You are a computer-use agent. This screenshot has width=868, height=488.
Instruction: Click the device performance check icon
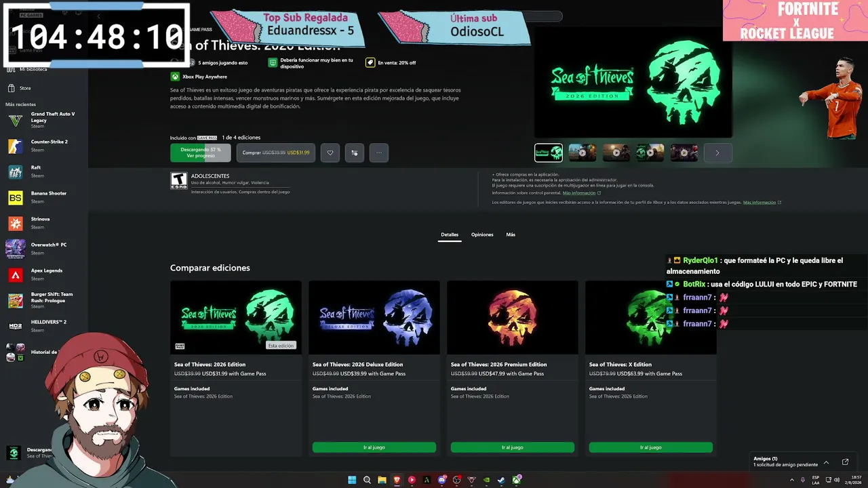[x=273, y=62]
